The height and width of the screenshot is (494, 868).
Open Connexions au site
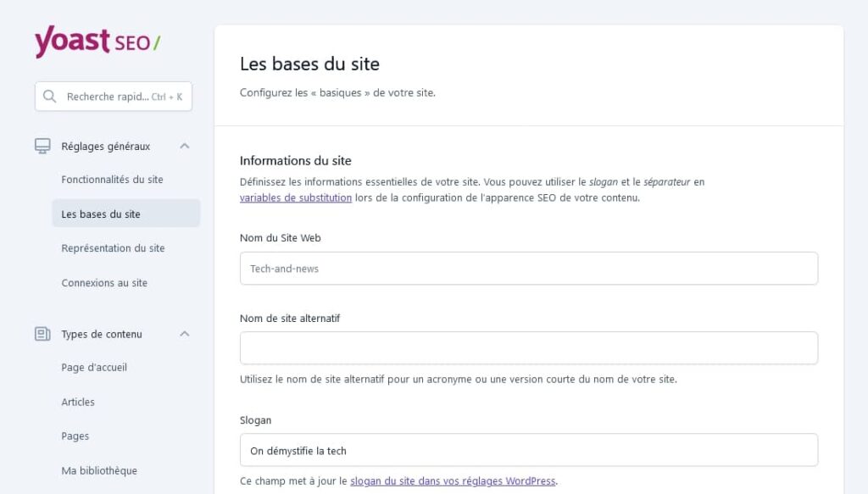106,282
